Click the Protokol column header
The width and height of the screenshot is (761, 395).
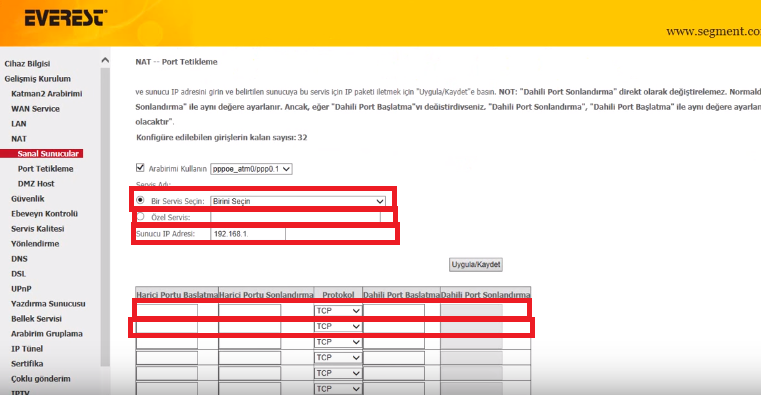tap(338, 295)
